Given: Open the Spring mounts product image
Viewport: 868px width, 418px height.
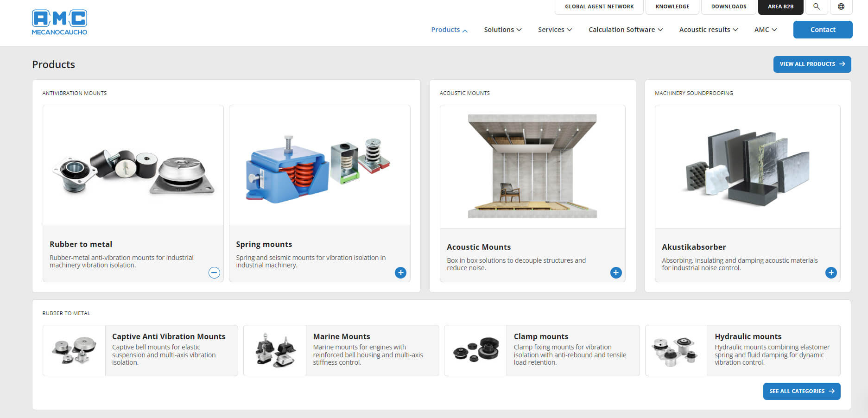Looking at the screenshot, I should (x=320, y=165).
